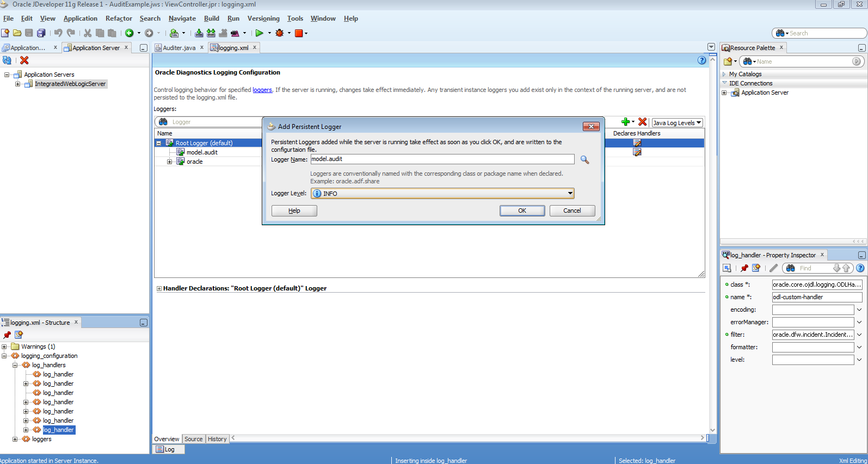The width and height of the screenshot is (868, 464).
Task: Click the name property field odl-custom-handler
Action: coord(817,297)
